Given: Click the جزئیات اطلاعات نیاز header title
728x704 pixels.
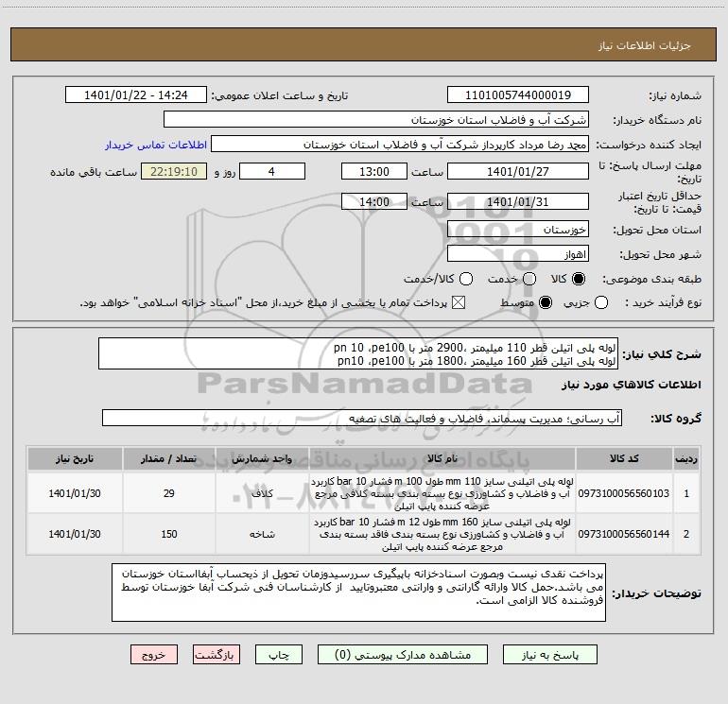Looking at the screenshot, I should click(645, 45).
